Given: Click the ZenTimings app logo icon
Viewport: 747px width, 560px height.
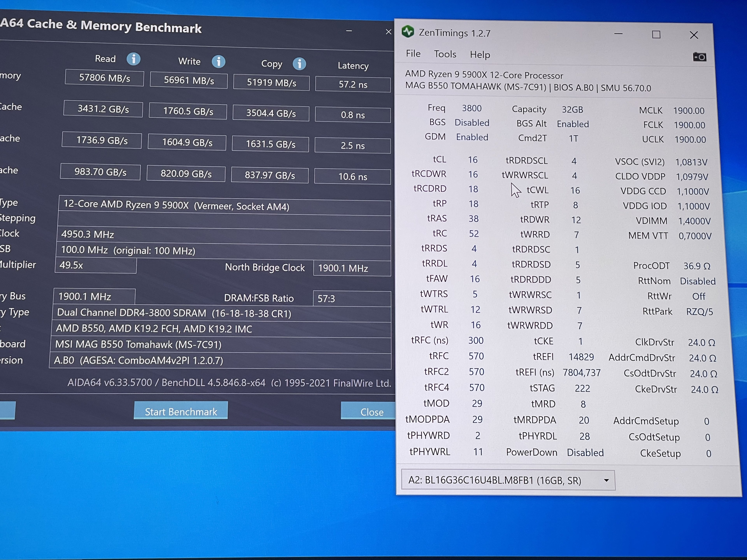Looking at the screenshot, I should click(408, 32).
